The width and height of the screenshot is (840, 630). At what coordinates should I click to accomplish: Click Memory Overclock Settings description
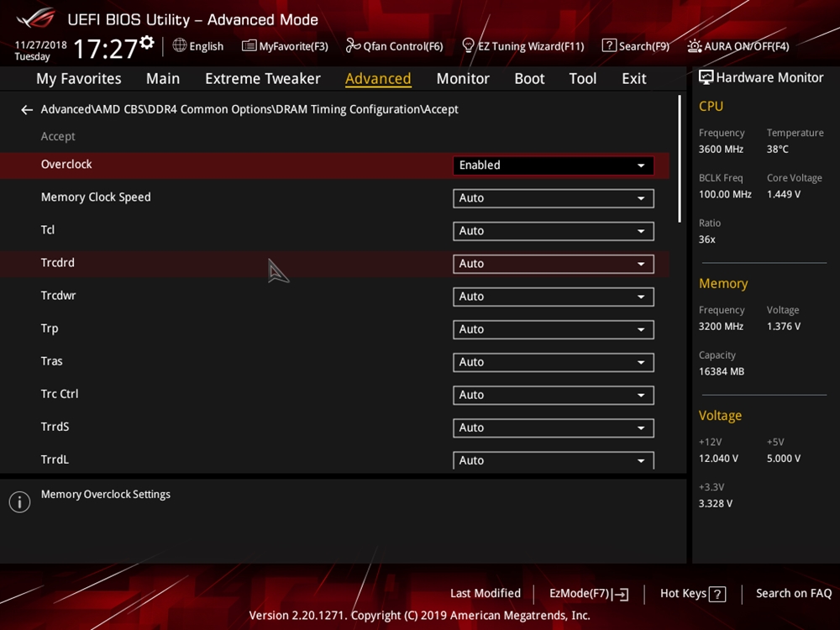coord(106,495)
